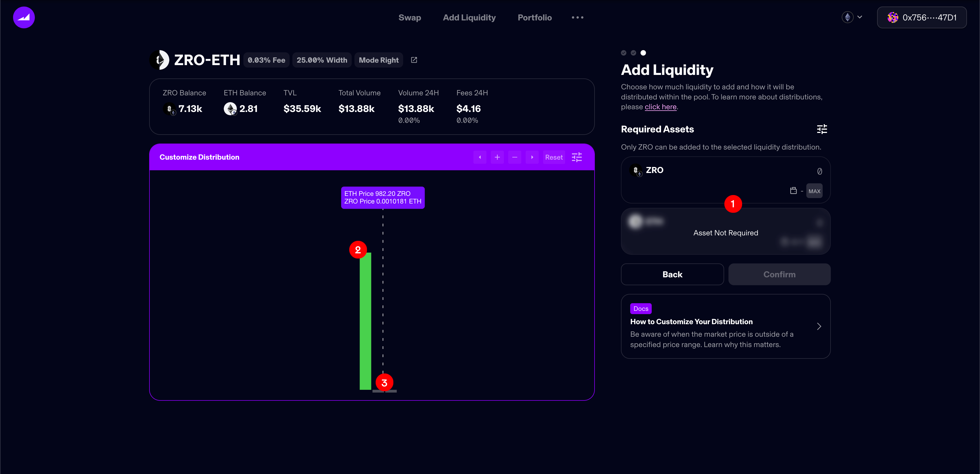Click the plus icon in Customize Distribution
Image resolution: width=980 pixels, height=474 pixels.
(497, 157)
